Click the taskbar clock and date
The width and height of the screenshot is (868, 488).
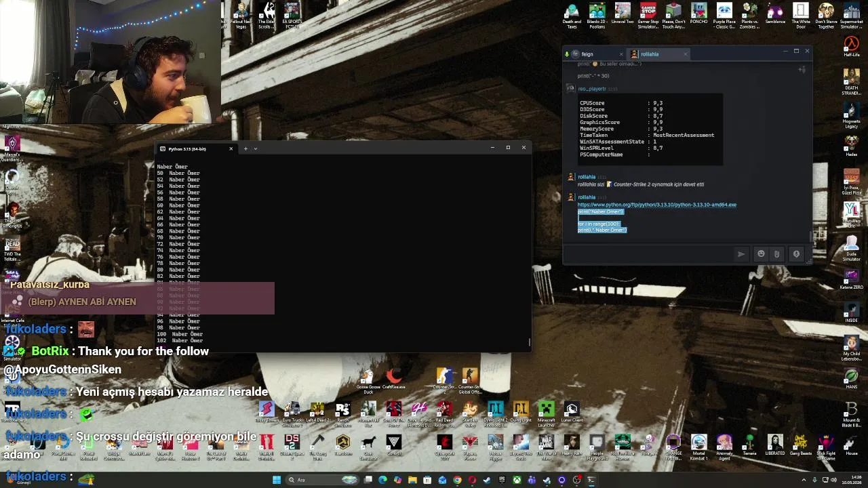[850, 480]
